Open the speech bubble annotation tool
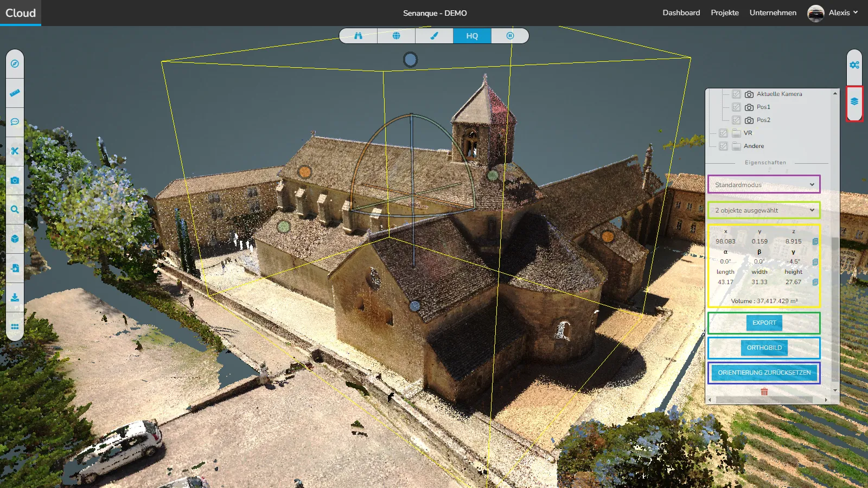Image resolution: width=868 pixels, height=488 pixels. tap(15, 122)
